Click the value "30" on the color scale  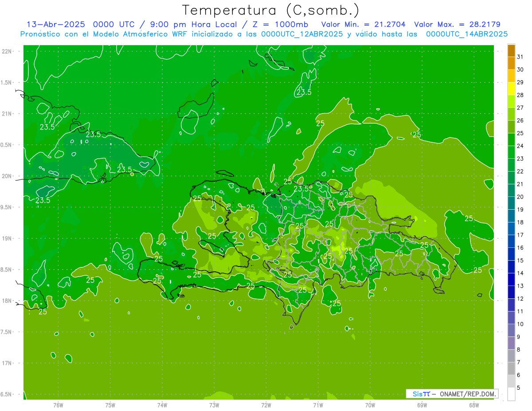[520, 70]
